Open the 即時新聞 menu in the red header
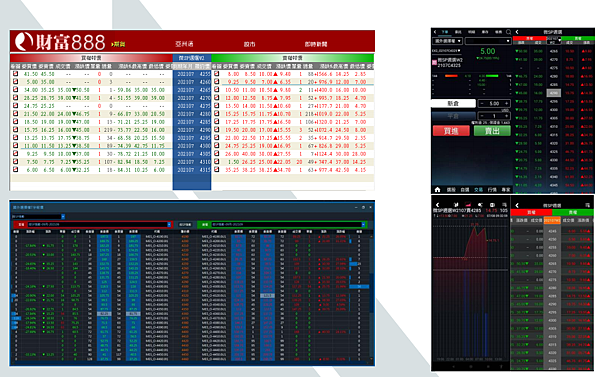This screenshot has width=600, height=377. 316,44
